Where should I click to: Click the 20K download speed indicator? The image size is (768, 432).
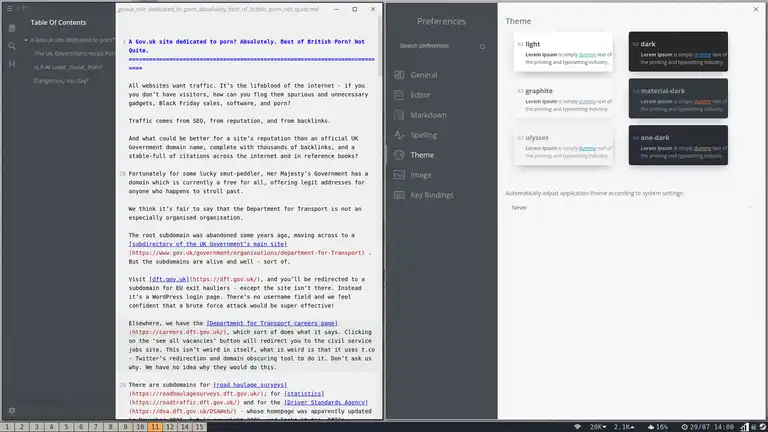click(598, 427)
